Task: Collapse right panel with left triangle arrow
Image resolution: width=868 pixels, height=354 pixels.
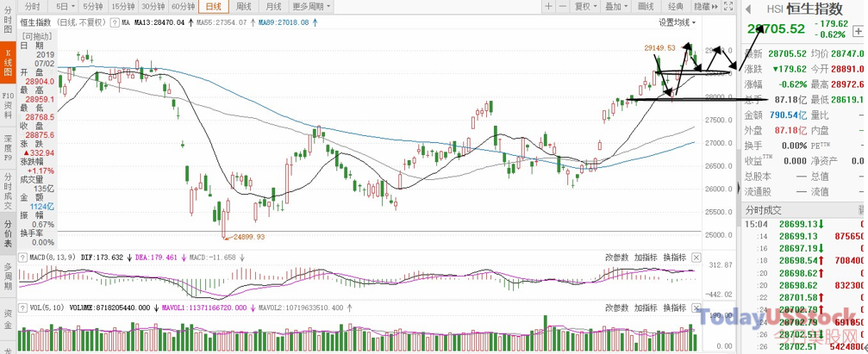Action: [x=748, y=9]
